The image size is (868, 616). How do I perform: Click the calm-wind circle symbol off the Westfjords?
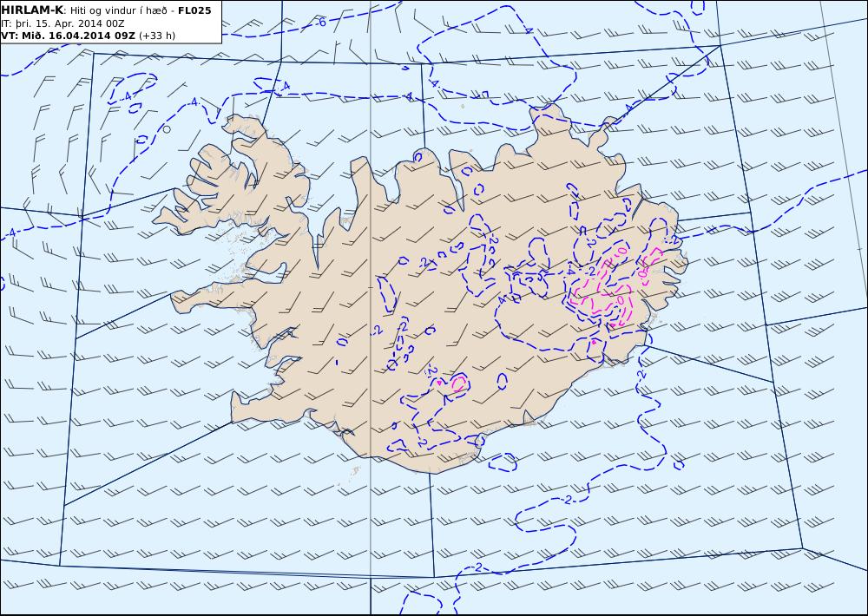(x=167, y=129)
